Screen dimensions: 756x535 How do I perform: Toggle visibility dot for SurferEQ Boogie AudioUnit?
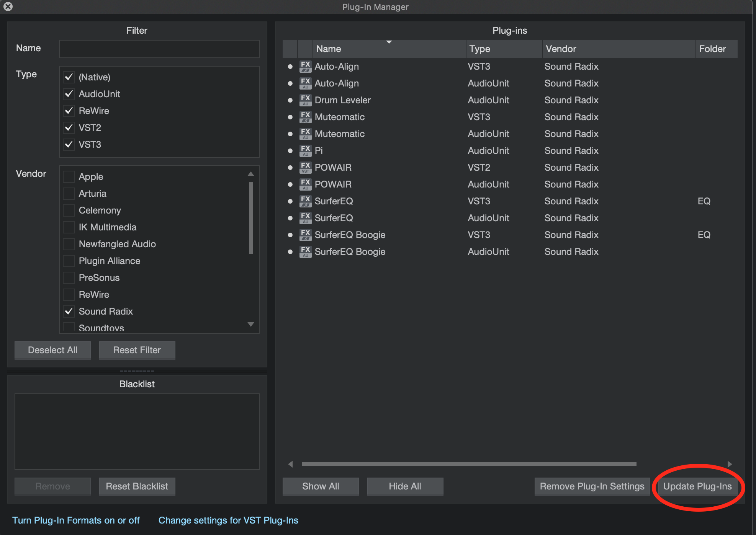click(x=290, y=252)
